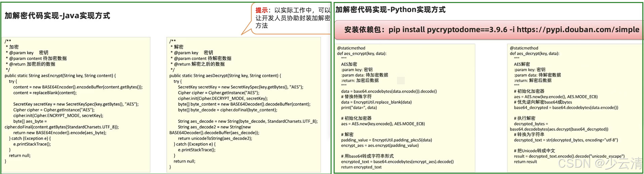Select return new BASE64Encoder().encode(aes_byte); line
This screenshot has height=174, width=644.
click(x=60, y=133)
